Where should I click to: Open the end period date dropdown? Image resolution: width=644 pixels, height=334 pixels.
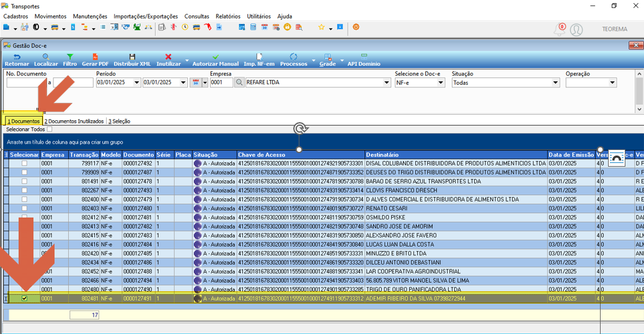click(x=183, y=82)
